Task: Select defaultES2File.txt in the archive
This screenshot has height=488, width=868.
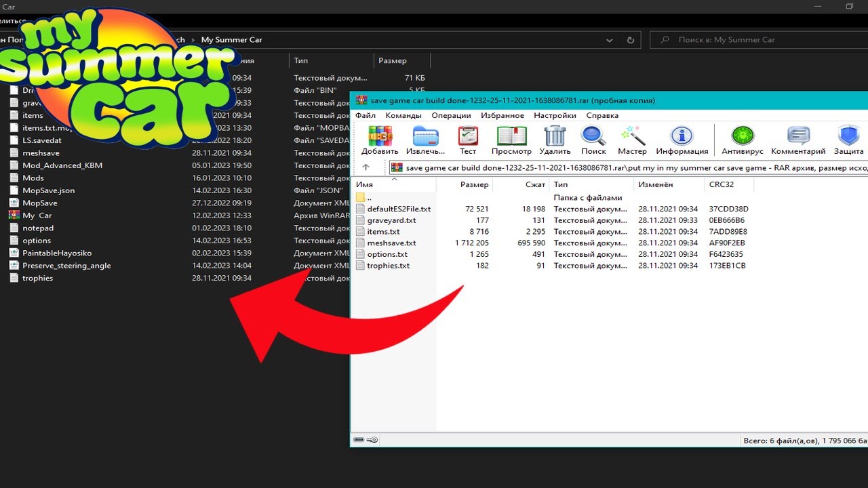Action: pos(399,209)
